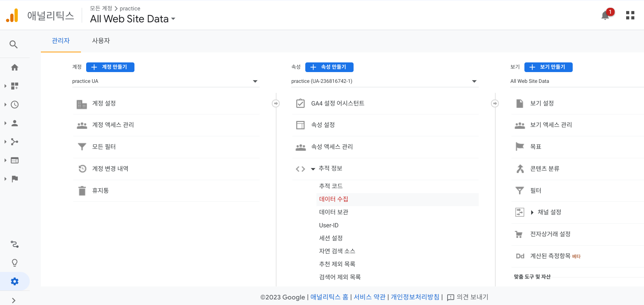The height and width of the screenshot is (305, 644).
Task: Click the Analytics logo icon
Action: [12, 16]
